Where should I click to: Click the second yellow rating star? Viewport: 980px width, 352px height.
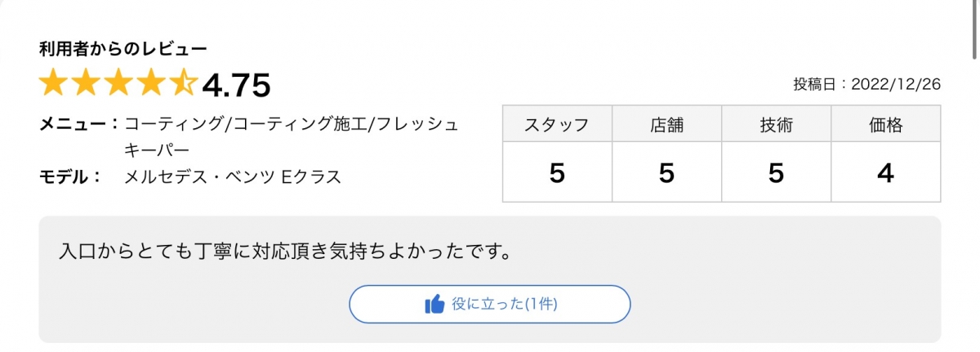point(87,83)
